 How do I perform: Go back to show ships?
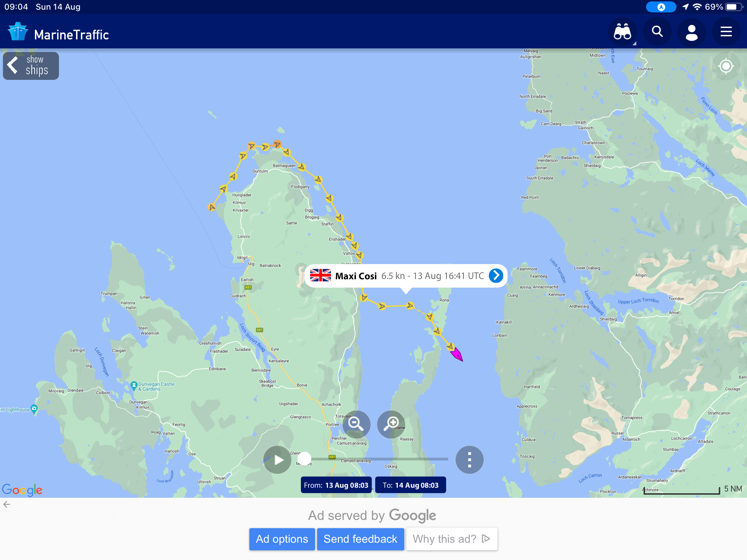(31, 66)
